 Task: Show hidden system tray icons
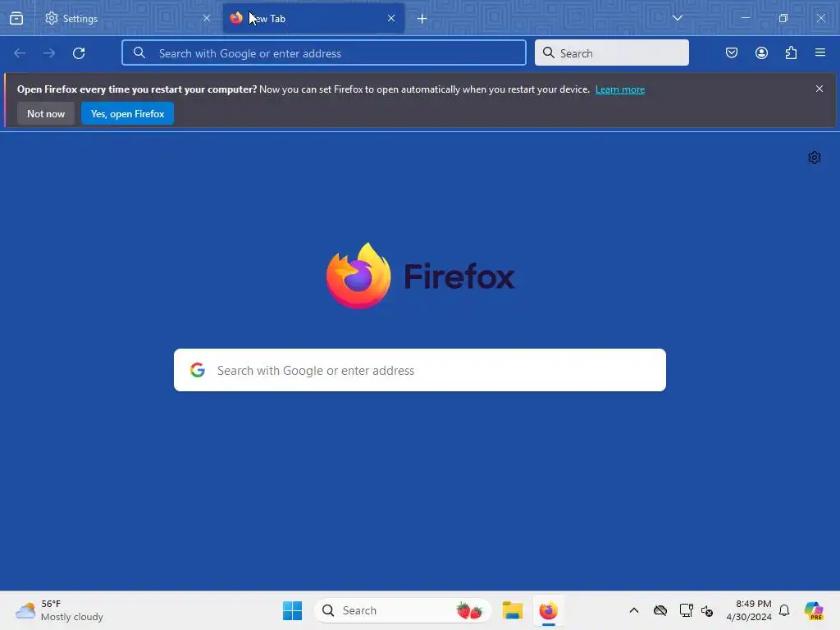634,610
